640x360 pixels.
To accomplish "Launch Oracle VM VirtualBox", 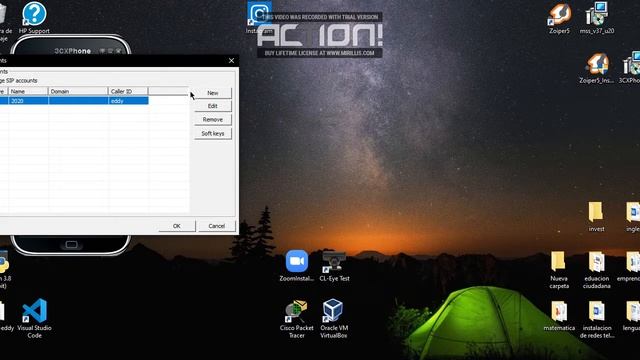I will click(333, 319).
